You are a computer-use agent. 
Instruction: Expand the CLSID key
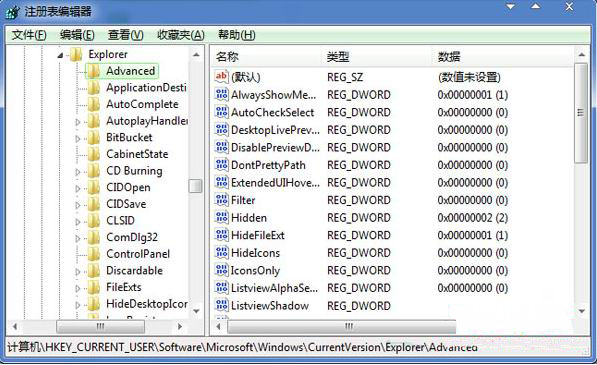[78, 222]
